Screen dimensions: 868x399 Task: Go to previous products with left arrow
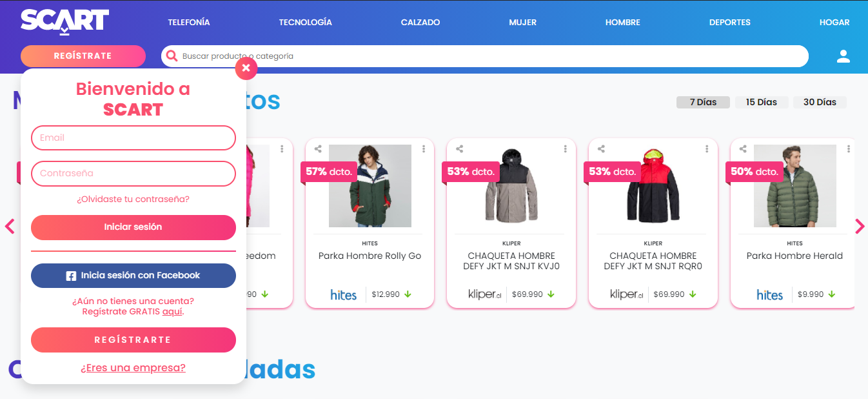click(x=10, y=226)
